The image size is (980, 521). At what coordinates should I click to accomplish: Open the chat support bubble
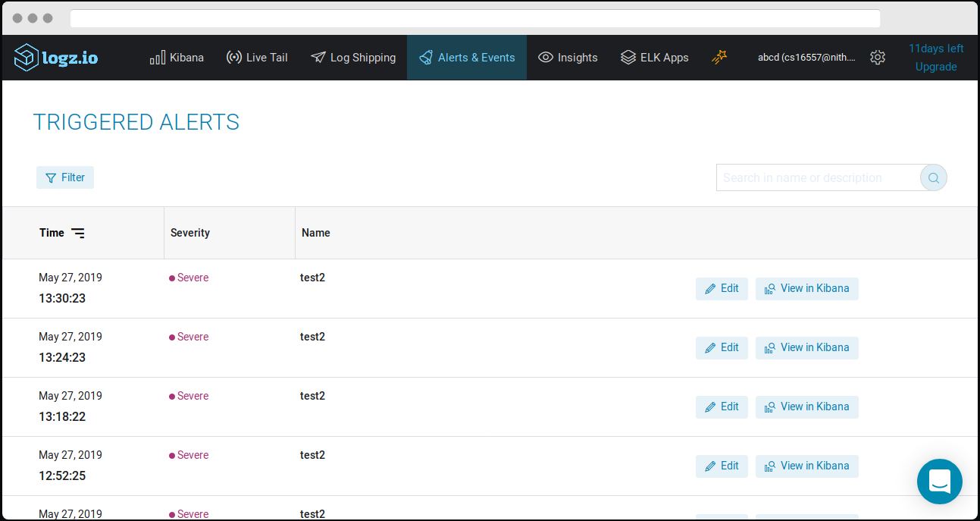(940, 482)
